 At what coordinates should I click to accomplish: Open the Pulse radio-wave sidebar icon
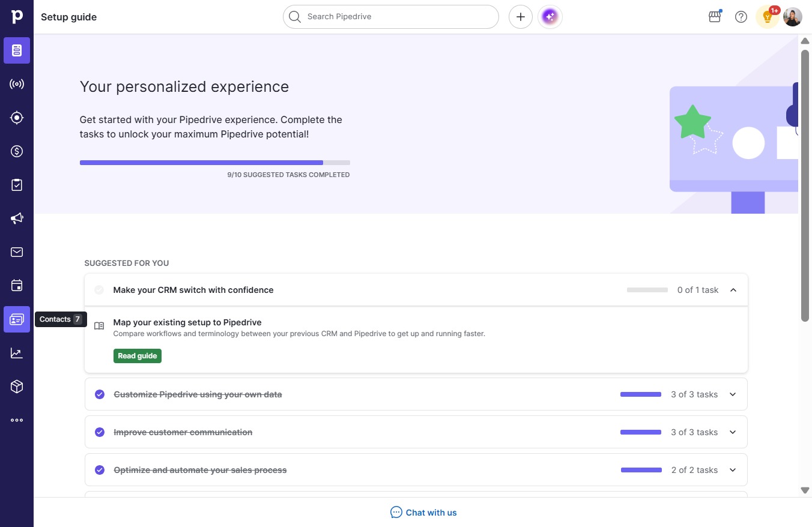[x=17, y=84]
